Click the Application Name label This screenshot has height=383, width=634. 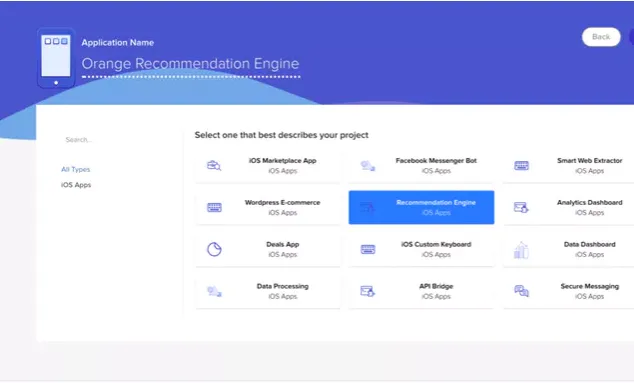click(x=118, y=42)
